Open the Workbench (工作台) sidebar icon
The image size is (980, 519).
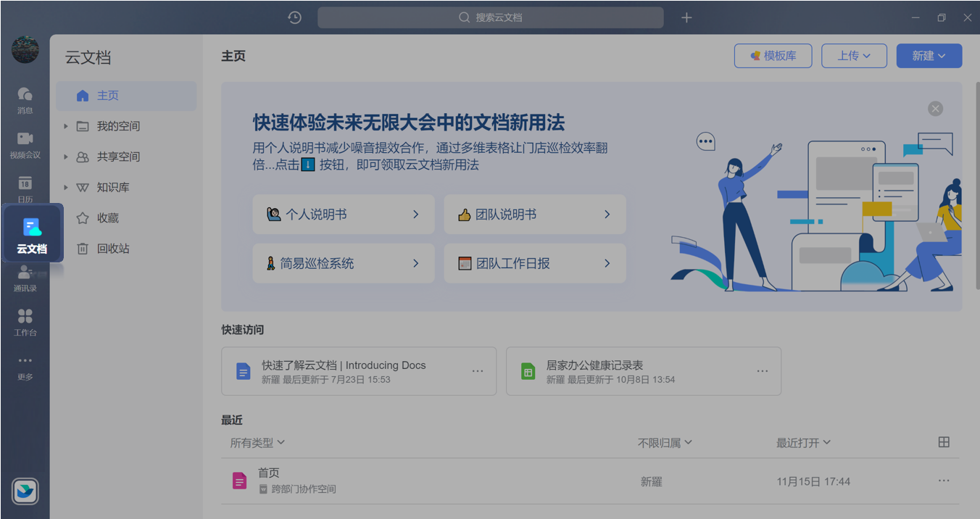pyautogui.click(x=25, y=322)
